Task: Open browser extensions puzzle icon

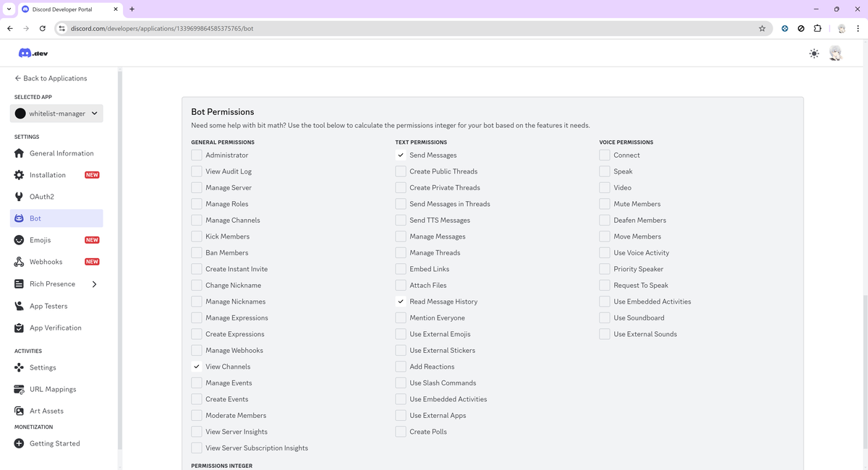Action: pos(817,28)
